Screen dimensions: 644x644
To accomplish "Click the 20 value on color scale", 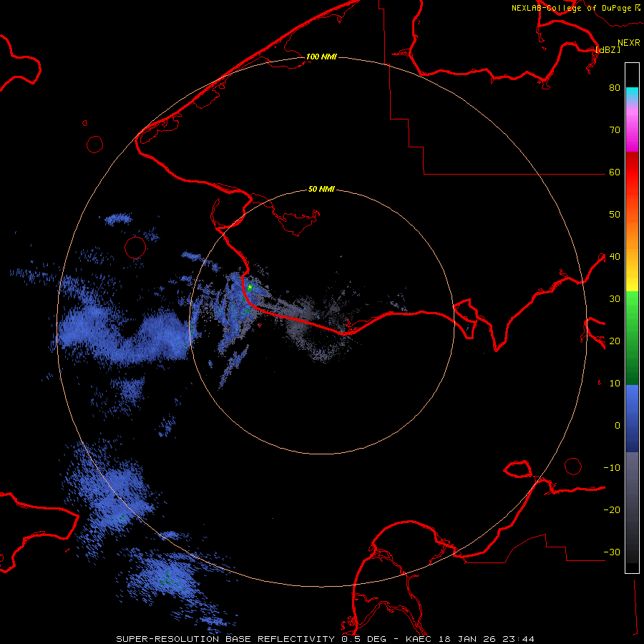I will coord(615,341).
